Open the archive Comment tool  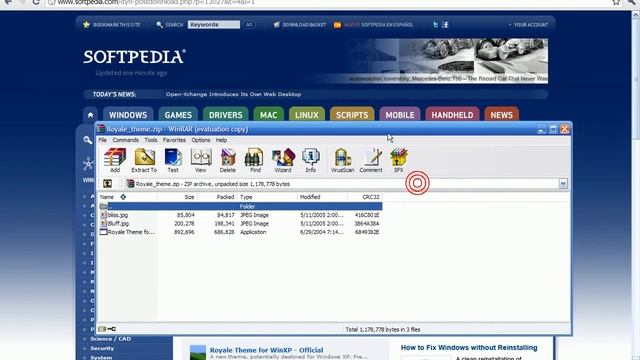pyautogui.click(x=371, y=160)
